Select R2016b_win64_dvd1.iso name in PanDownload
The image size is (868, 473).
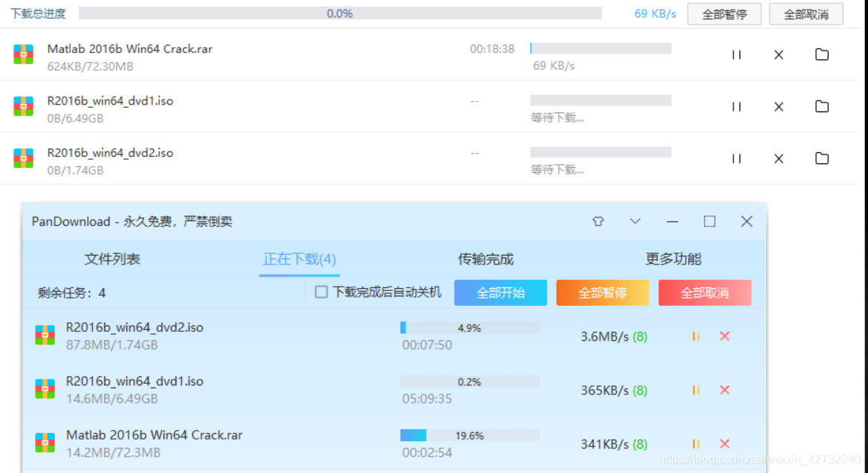[135, 381]
